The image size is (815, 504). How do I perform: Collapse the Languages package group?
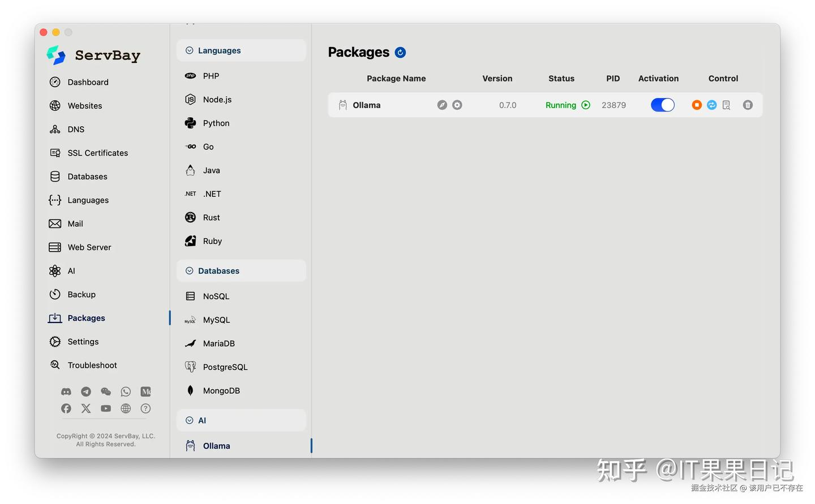coord(241,50)
